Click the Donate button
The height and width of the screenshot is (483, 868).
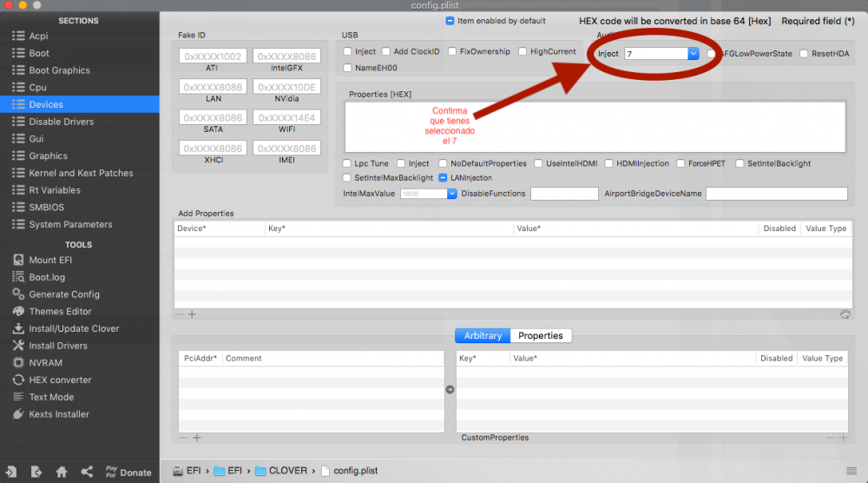128,472
